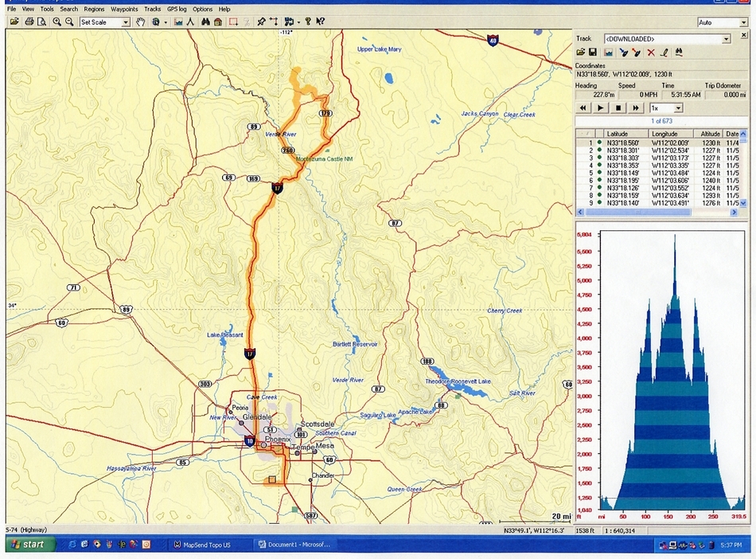Click the Windows Start button
This screenshot has width=756, height=559.
tap(30, 545)
